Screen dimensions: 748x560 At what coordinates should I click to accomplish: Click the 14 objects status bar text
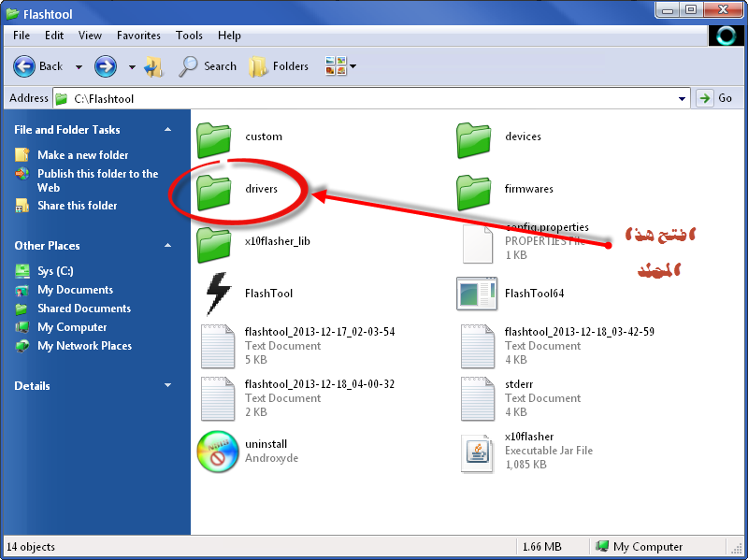pyautogui.click(x=31, y=547)
